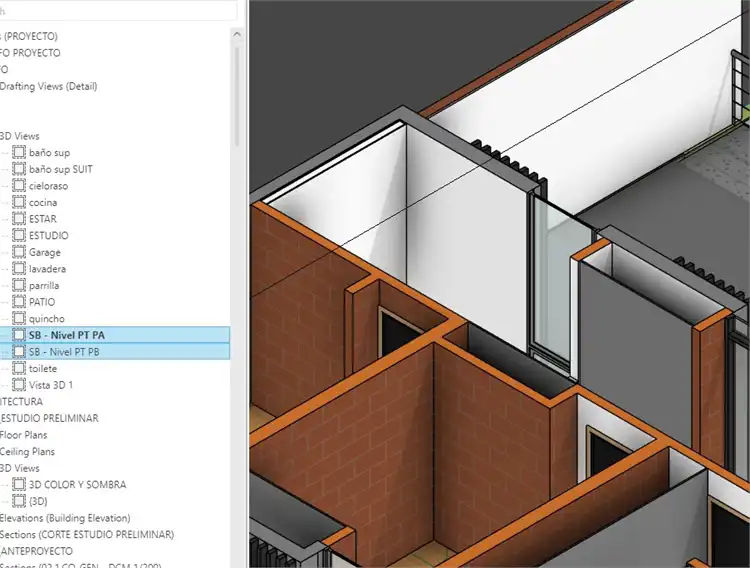Select 'baño sup SUIT' in the browser

[61, 169]
